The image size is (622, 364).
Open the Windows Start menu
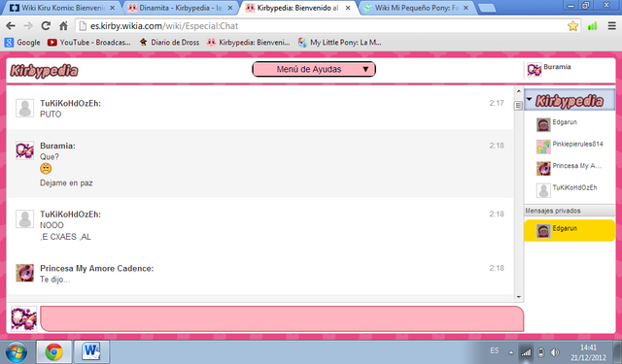16,352
